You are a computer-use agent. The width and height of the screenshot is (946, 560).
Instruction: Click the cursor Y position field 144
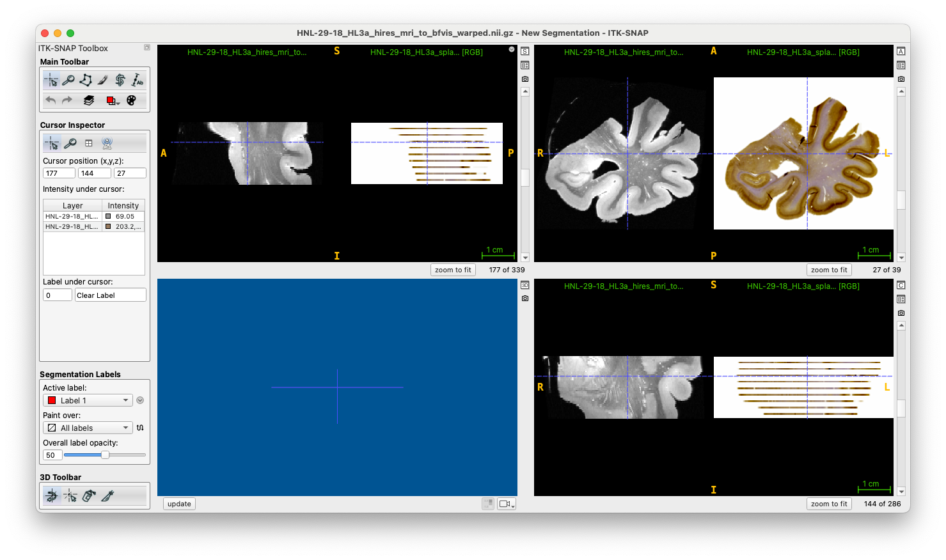coord(95,173)
